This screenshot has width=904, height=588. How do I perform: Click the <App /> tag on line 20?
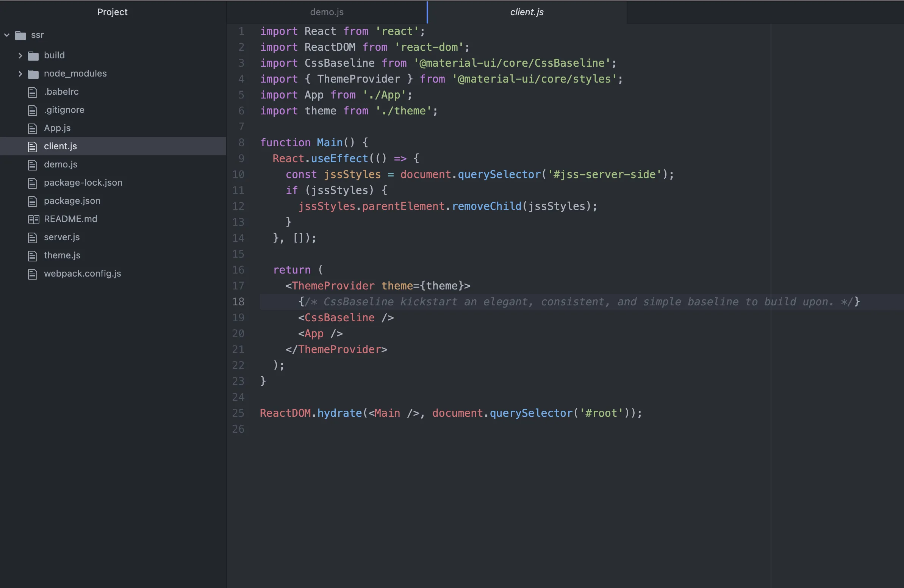320,334
